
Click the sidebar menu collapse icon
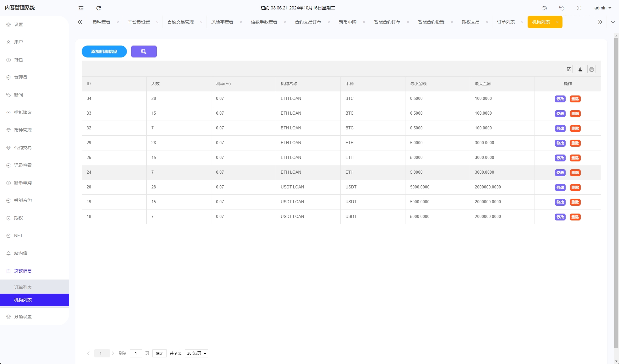pos(81,8)
